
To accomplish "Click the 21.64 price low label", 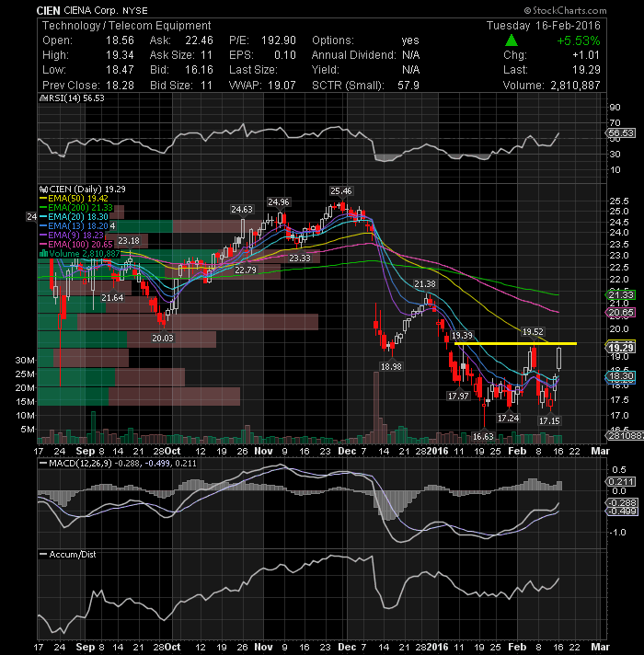I will tap(113, 298).
